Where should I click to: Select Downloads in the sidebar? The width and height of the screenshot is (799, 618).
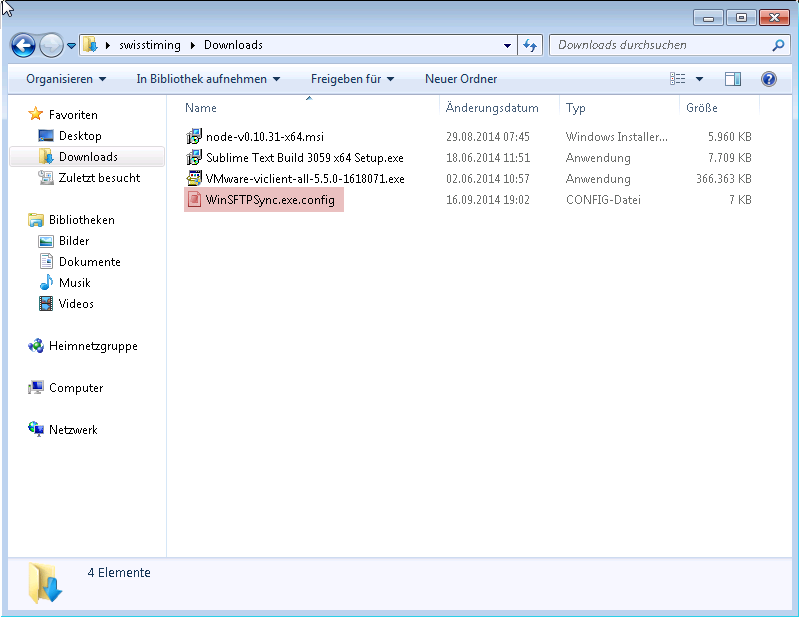pyautogui.click(x=88, y=156)
